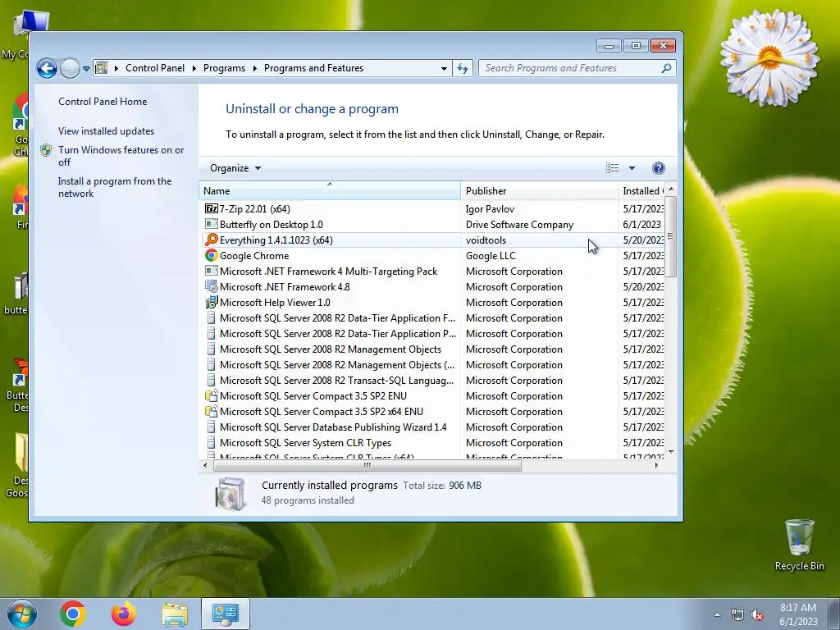The height and width of the screenshot is (630, 840).
Task: Expand the arrow after Control Panel breadcrumb
Action: (194, 68)
